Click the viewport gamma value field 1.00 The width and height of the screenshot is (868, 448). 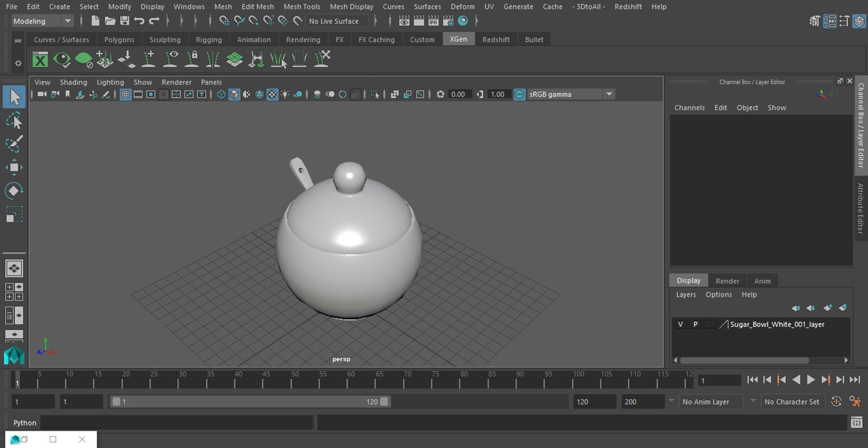(498, 94)
